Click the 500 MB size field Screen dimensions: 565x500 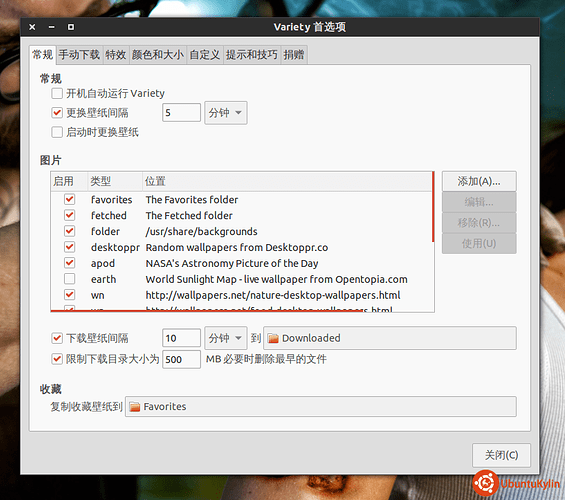pyautogui.click(x=181, y=359)
